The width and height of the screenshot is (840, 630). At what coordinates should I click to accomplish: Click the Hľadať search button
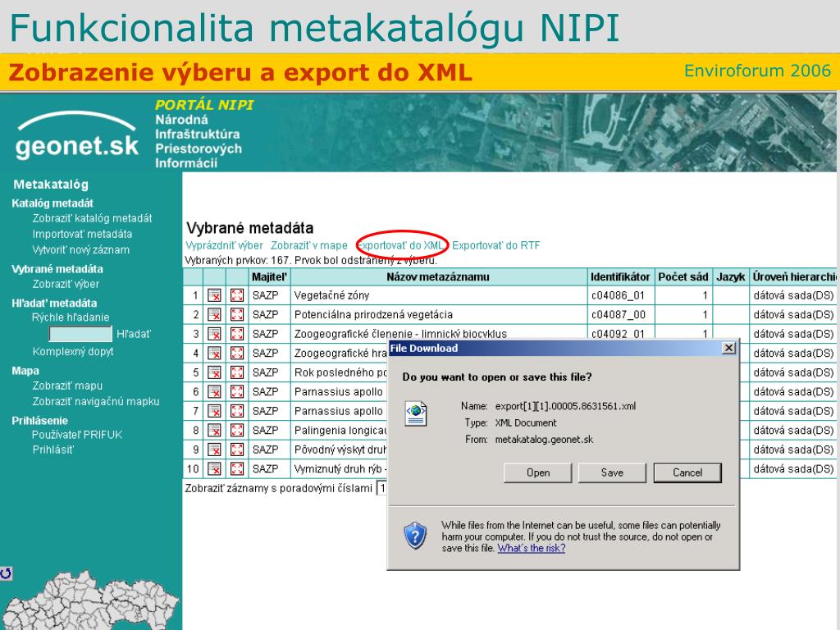point(134,334)
